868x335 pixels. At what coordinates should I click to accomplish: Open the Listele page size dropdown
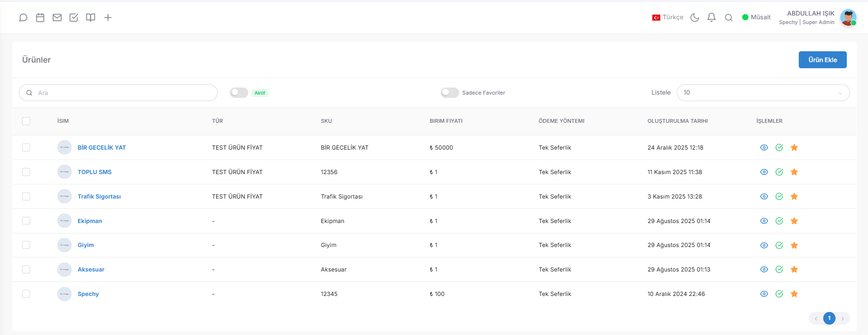point(763,93)
